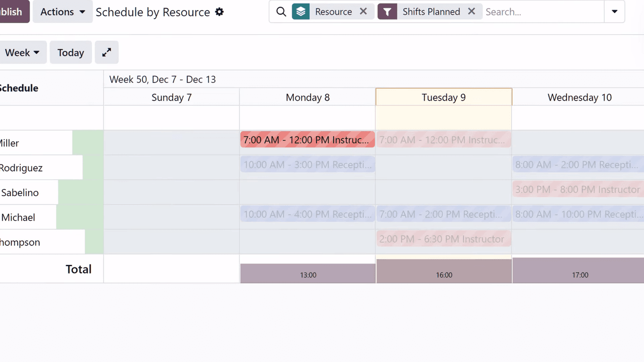
Task: Click the Resource group-by layers icon
Action: (x=301, y=12)
